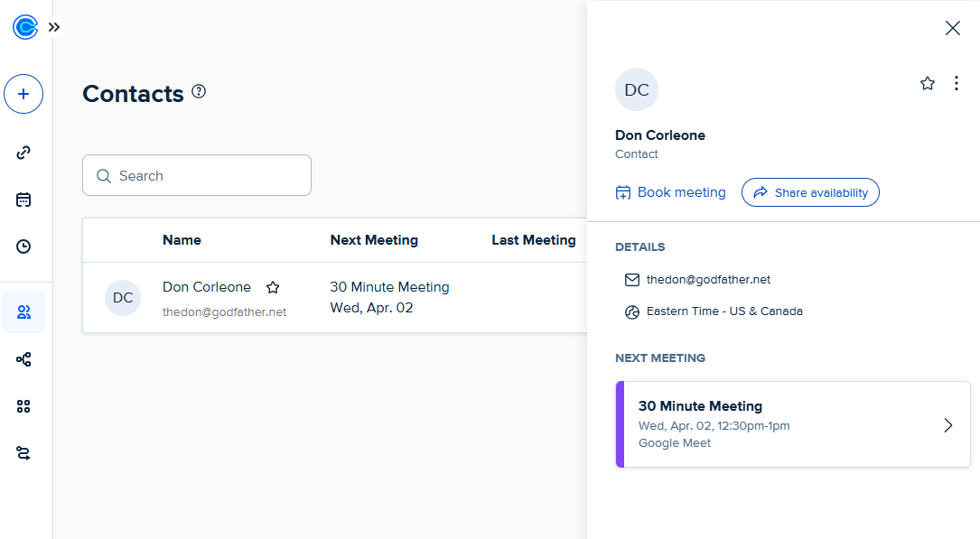The height and width of the screenshot is (539, 980).
Task: Click the large DC avatar in panel
Action: pyautogui.click(x=637, y=89)
